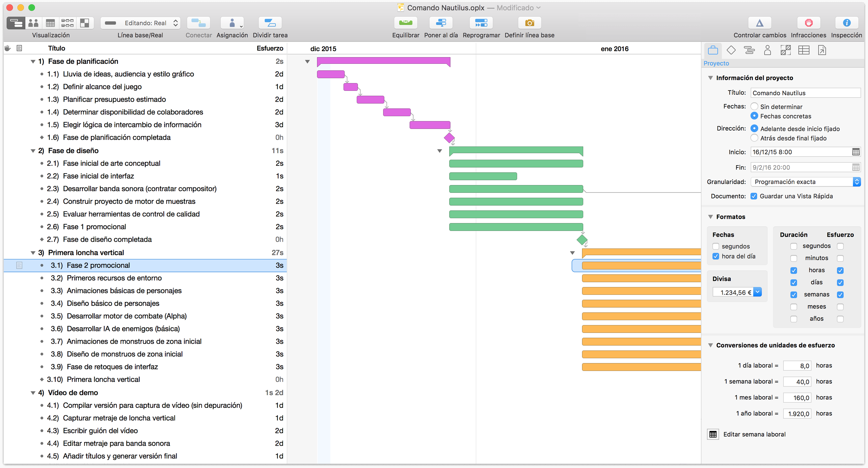Open the milestone inspector tab

coord(731,50)
